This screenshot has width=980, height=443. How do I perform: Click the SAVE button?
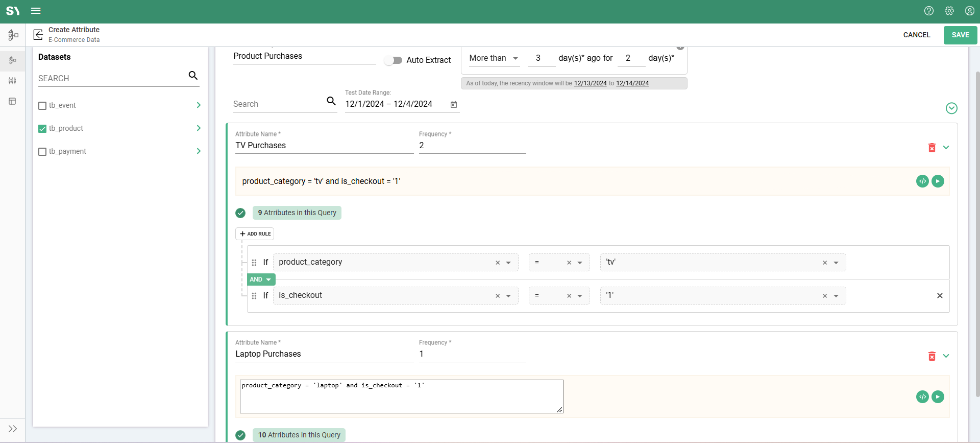(x=960, y=35)
